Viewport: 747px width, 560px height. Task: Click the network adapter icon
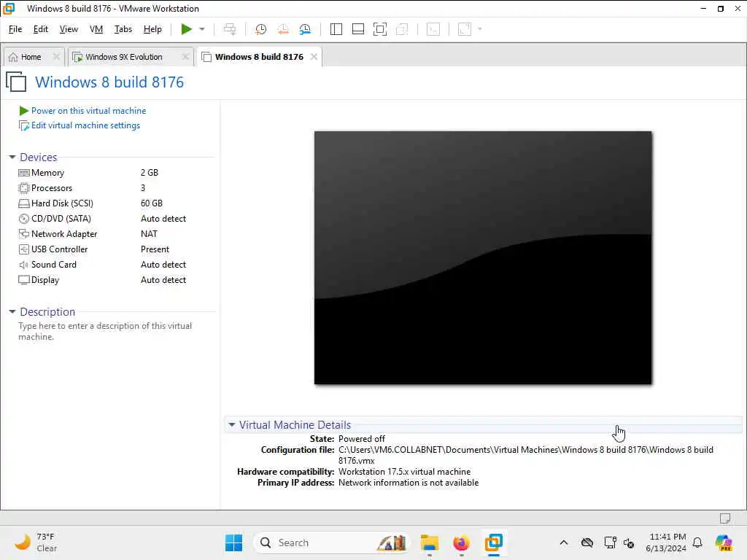click(x=24, y=234)
